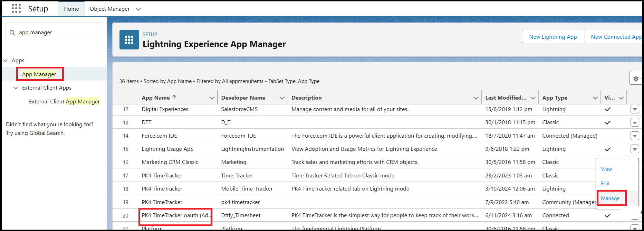Click visible checkmark in Digital Experiences row
The height and width of the screenshot is (231, 644).
[608, 109]
